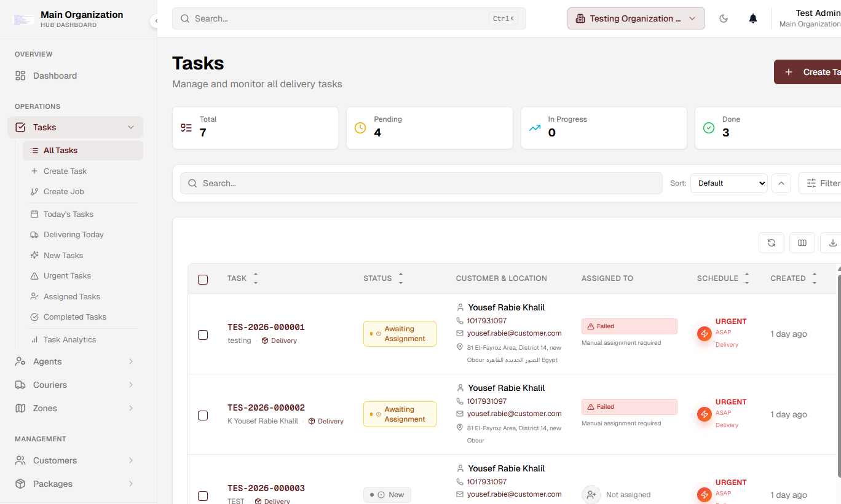Click the Done checkmark icon

pos(709,128)
